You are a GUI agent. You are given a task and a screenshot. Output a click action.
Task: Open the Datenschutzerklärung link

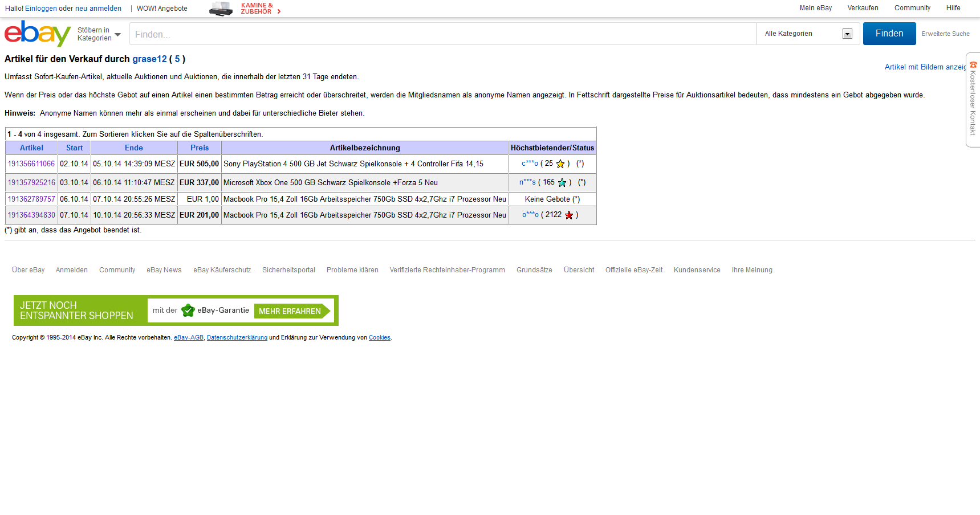click(237, 338)
